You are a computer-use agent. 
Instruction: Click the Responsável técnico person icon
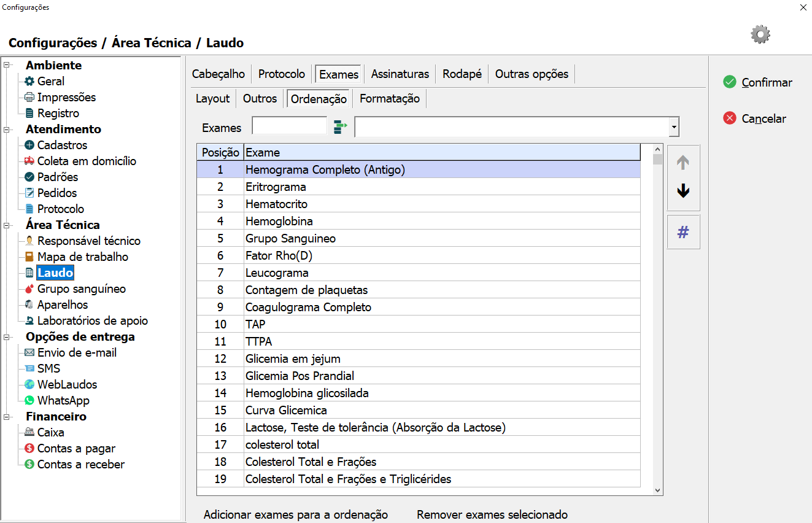pyautogui.click(x=29, y=241)
